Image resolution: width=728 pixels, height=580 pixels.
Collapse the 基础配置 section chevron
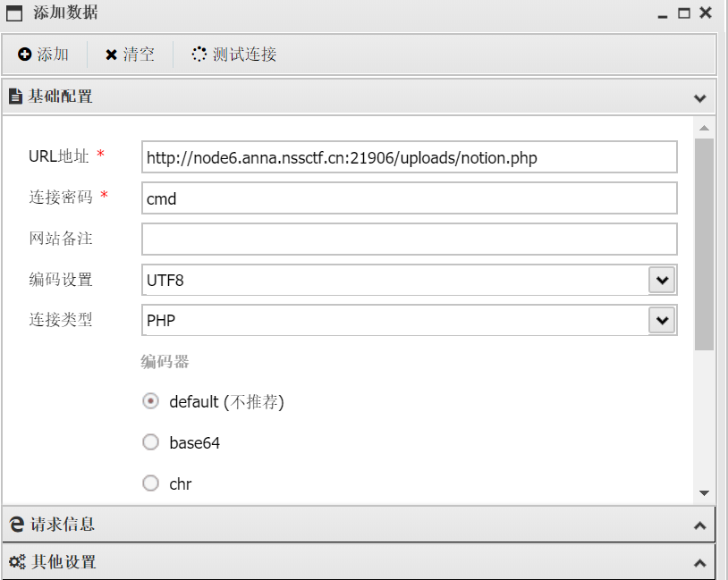[x=699, y=97]
